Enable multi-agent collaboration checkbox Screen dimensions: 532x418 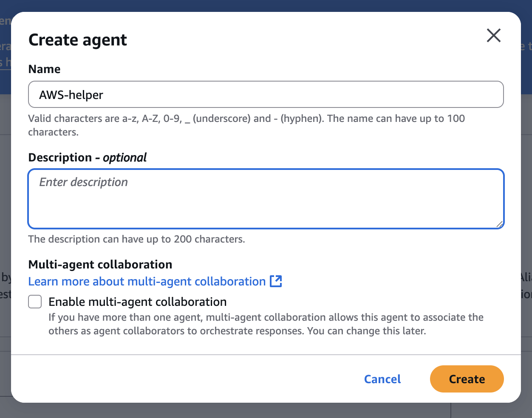(35, 302)
